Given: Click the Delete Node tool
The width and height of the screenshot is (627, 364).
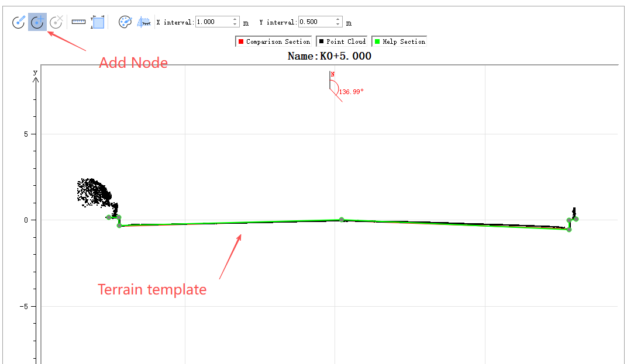Looking at the screenshot, I should (56, 22).
